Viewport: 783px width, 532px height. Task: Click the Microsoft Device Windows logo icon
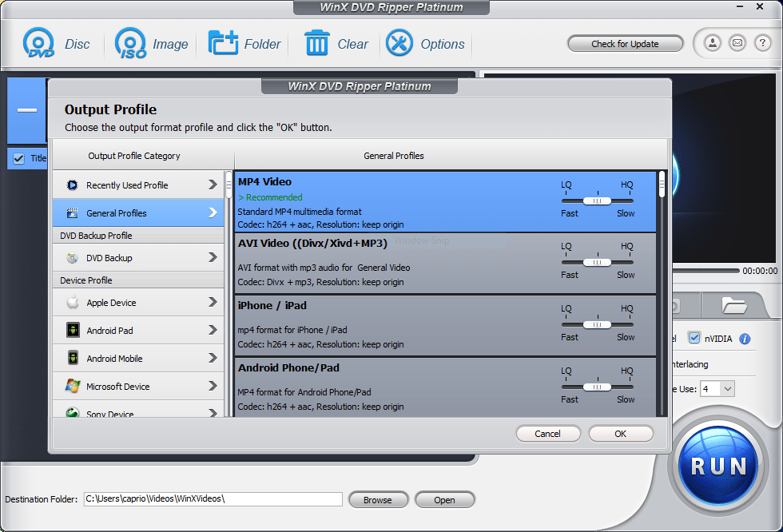point(73,386)
